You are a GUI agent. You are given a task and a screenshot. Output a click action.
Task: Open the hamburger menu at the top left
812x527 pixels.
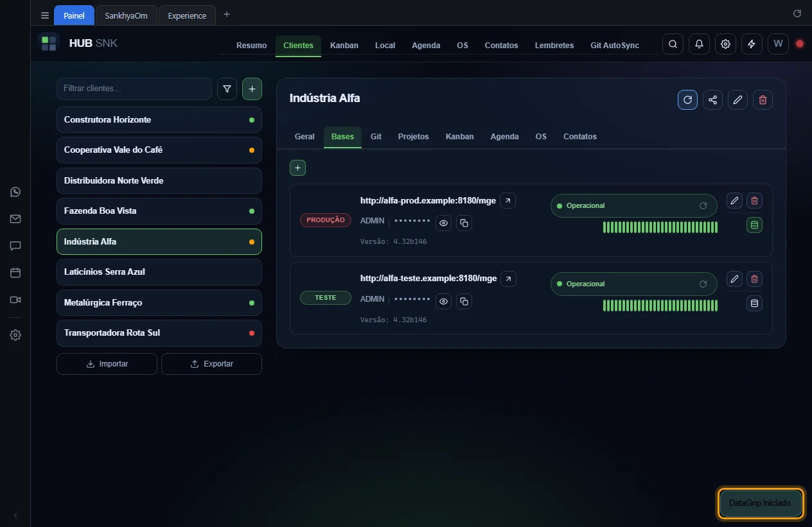[45, 15]
